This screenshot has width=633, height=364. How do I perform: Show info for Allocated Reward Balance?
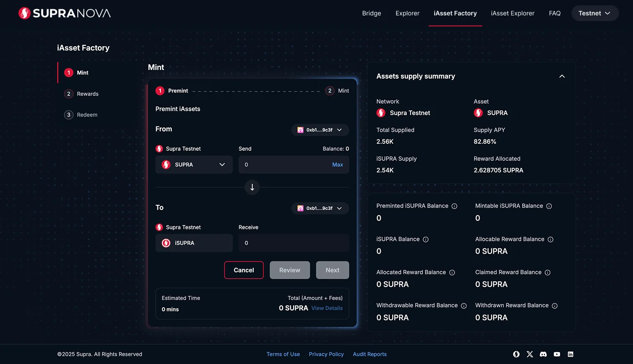pos(452,273)
